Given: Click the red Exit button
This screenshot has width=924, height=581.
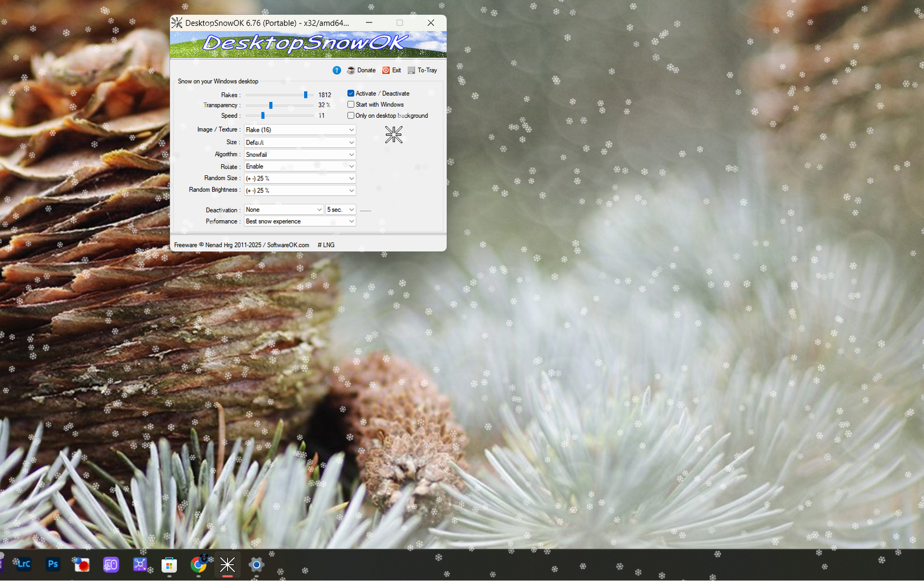Looking at the screenshot, I should pos(391,70).
